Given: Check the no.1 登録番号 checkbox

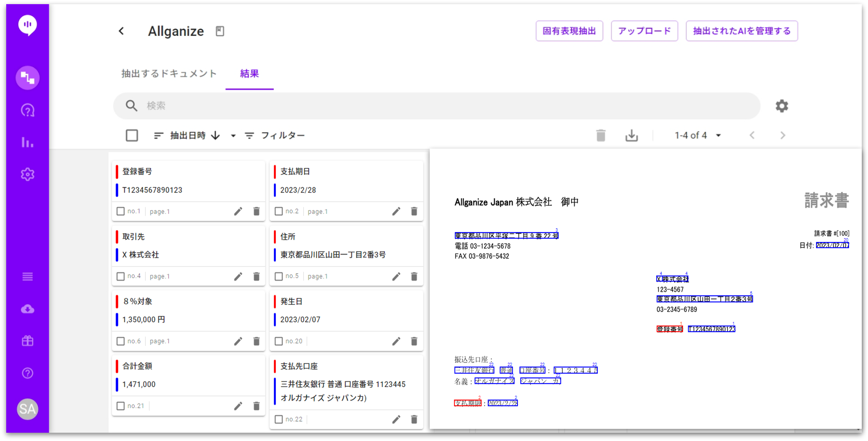Looking at the screenshot, I should click(120, 211).
